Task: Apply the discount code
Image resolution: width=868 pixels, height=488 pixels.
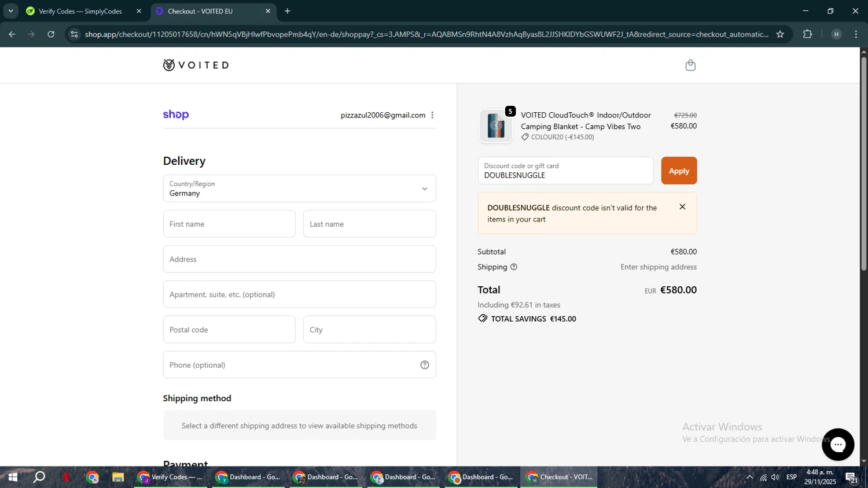Action: point(679,171)
